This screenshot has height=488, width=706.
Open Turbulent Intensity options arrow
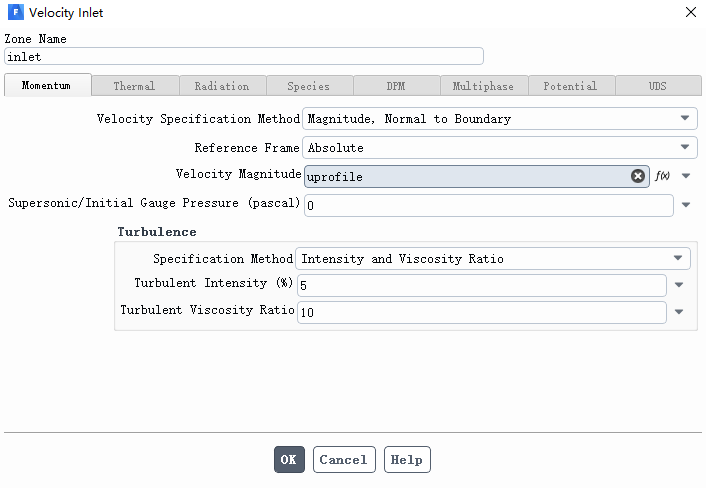pos(679,285)
